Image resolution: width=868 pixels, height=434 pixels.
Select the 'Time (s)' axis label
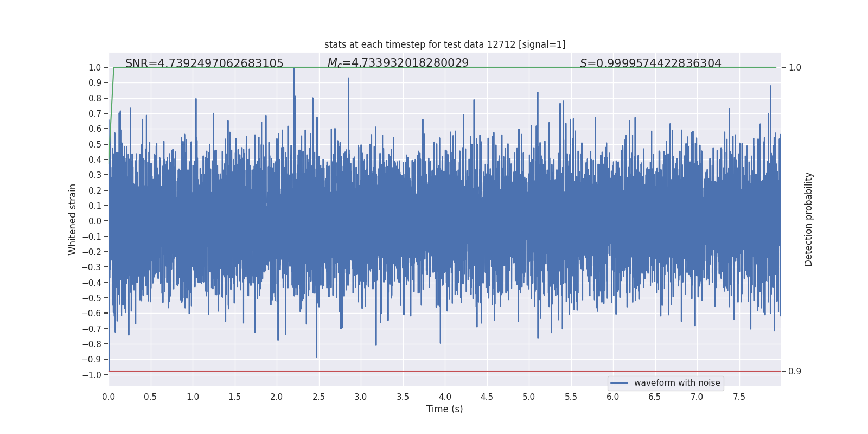[x=445, y=409]
